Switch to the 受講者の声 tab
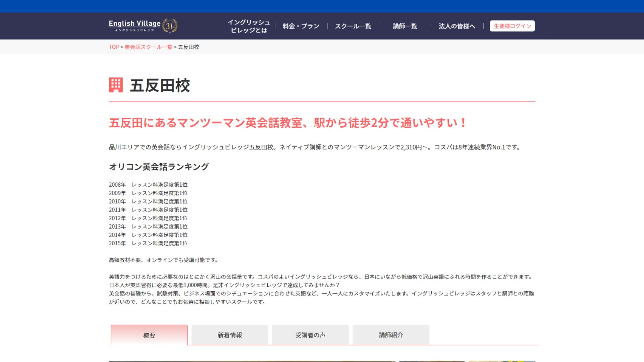Image resolution: width=644 pixels, height=362 pixels. point(310,335)
